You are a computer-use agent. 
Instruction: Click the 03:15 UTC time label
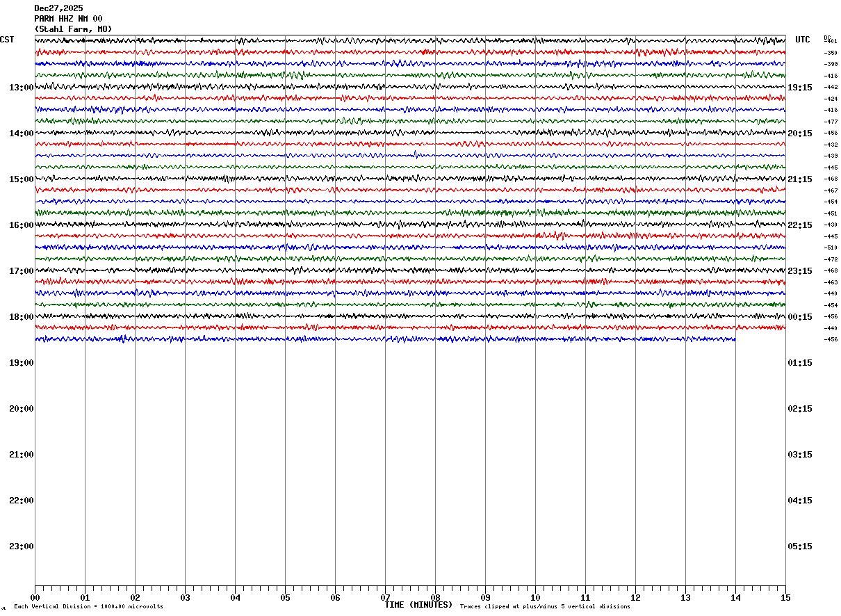pos(799,454)
